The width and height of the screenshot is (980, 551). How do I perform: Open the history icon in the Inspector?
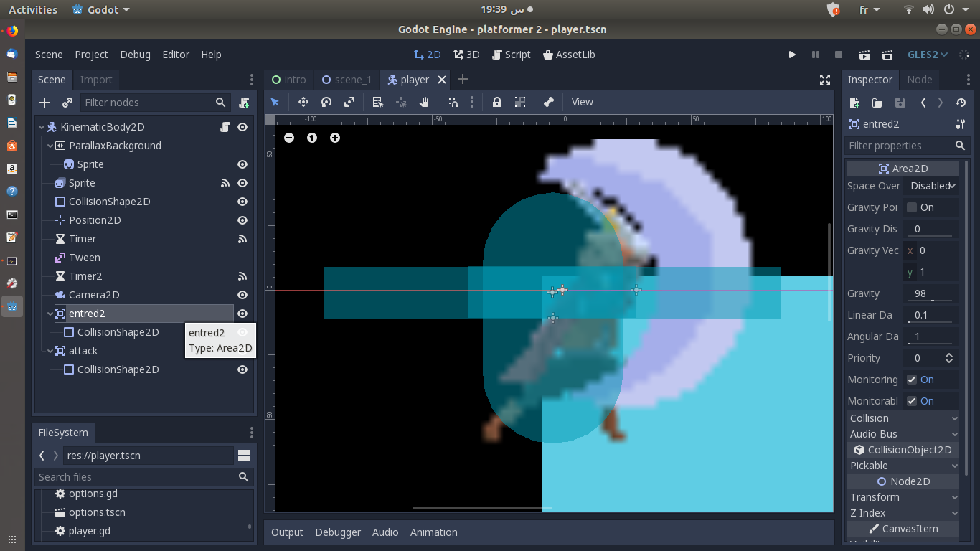pos(961,103)
